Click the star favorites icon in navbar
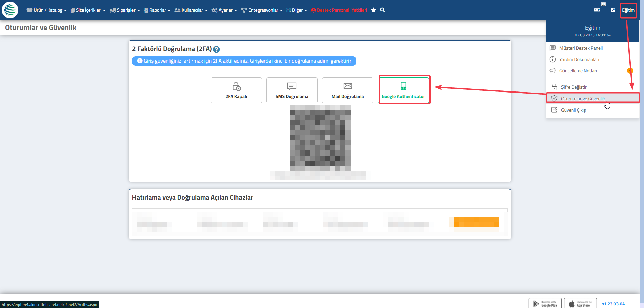644x308 pixels. (373, 10)
